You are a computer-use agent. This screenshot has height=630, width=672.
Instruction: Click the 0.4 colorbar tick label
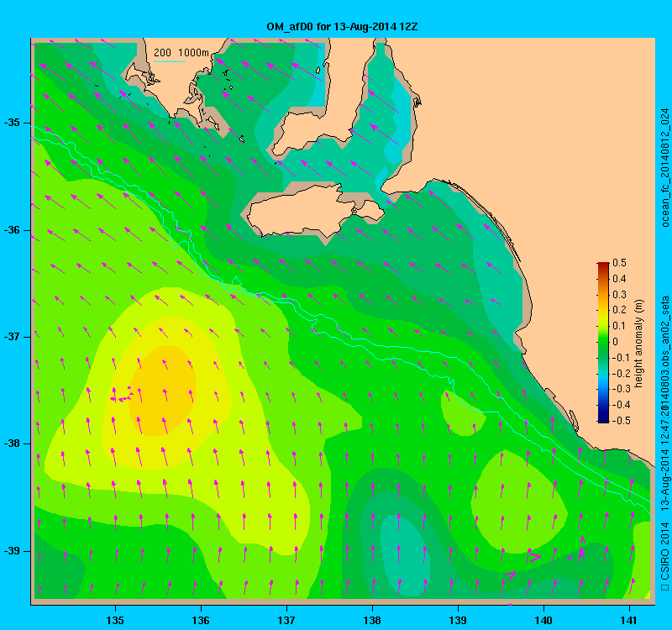pyautogui.click(x=619, y=279)
